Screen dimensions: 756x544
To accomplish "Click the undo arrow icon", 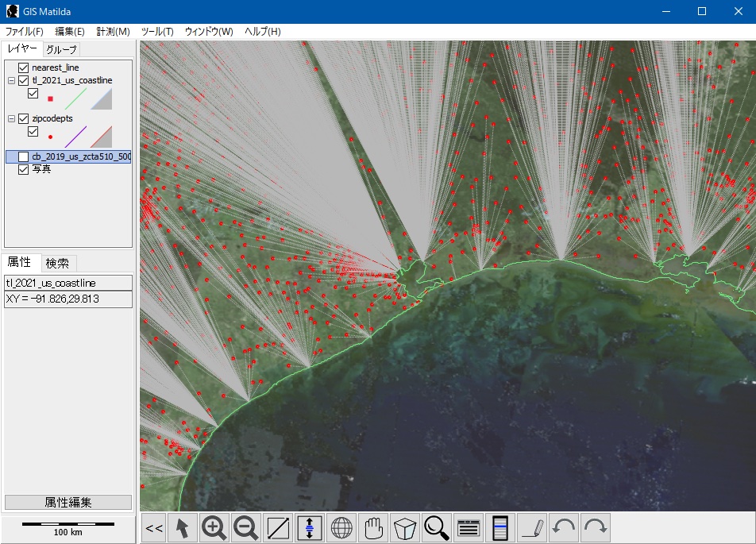I will click(x=564, y=528).
